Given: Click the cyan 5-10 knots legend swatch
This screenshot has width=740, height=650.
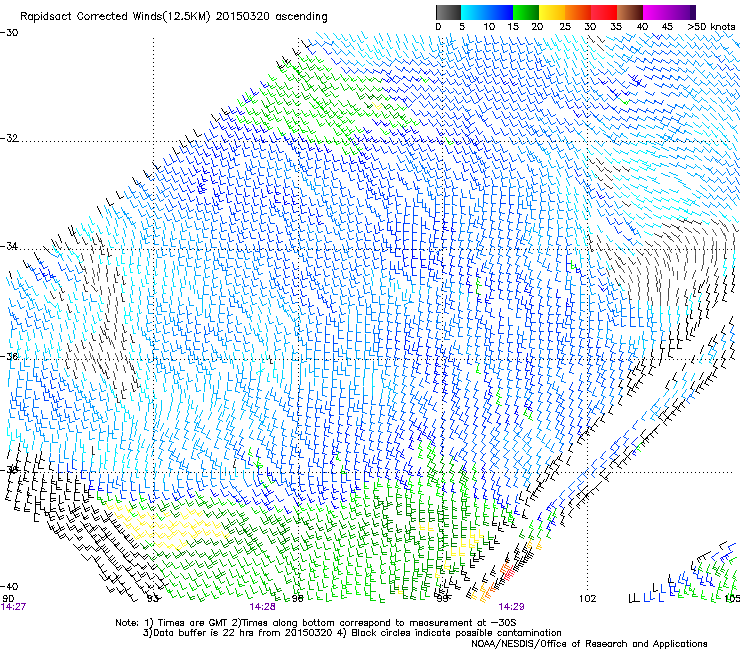Looking at the screenshot, I should (x=474, y=12).
